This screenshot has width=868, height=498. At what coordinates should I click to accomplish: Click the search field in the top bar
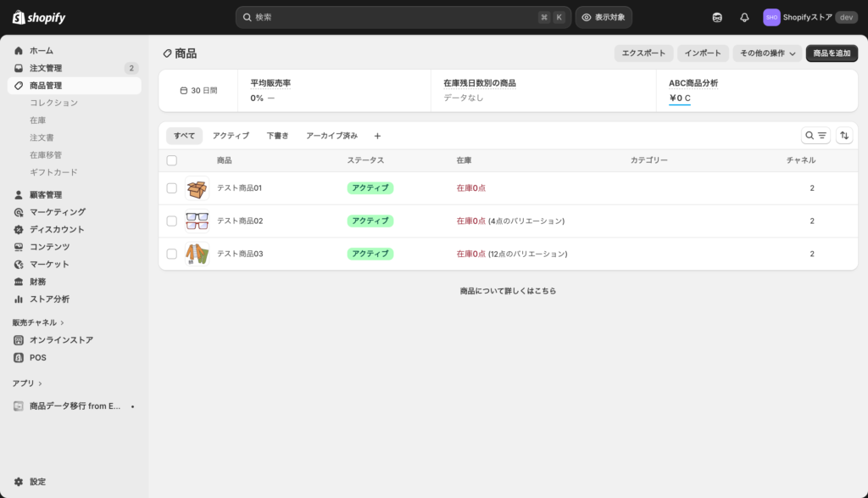(x=390, y=17)
